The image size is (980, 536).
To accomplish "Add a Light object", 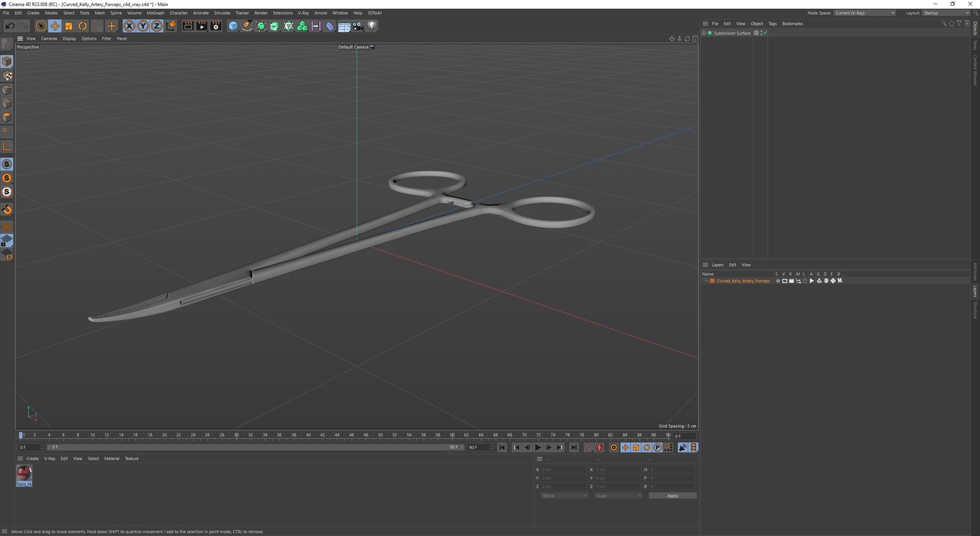I will click(x=372, y=26).
